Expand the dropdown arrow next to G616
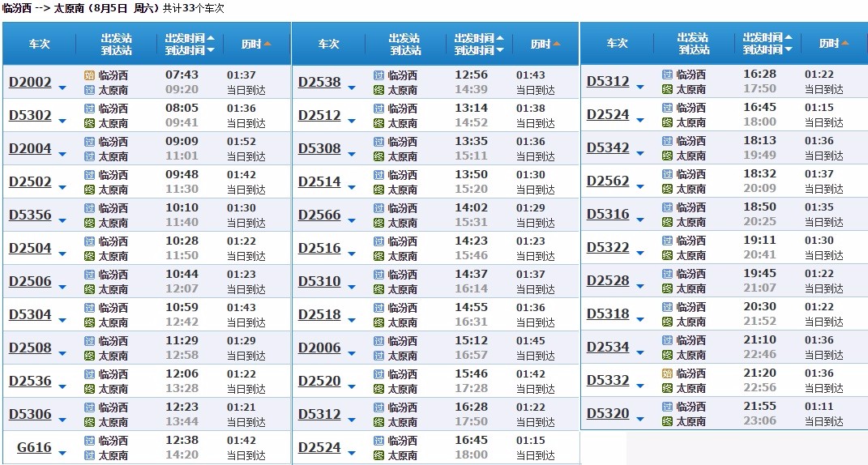 [x=62, y=454]
